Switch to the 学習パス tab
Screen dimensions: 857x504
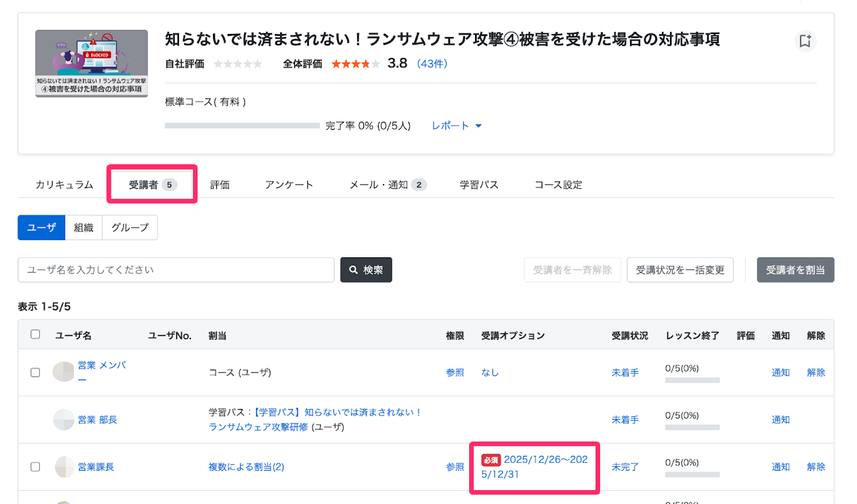click(479, 185)
